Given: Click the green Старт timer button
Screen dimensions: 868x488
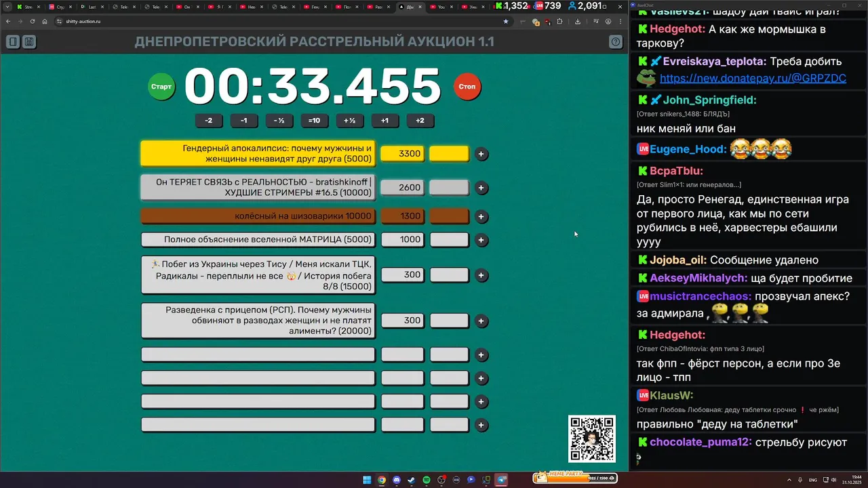Looking at the screenshot, I should point(161,87).
